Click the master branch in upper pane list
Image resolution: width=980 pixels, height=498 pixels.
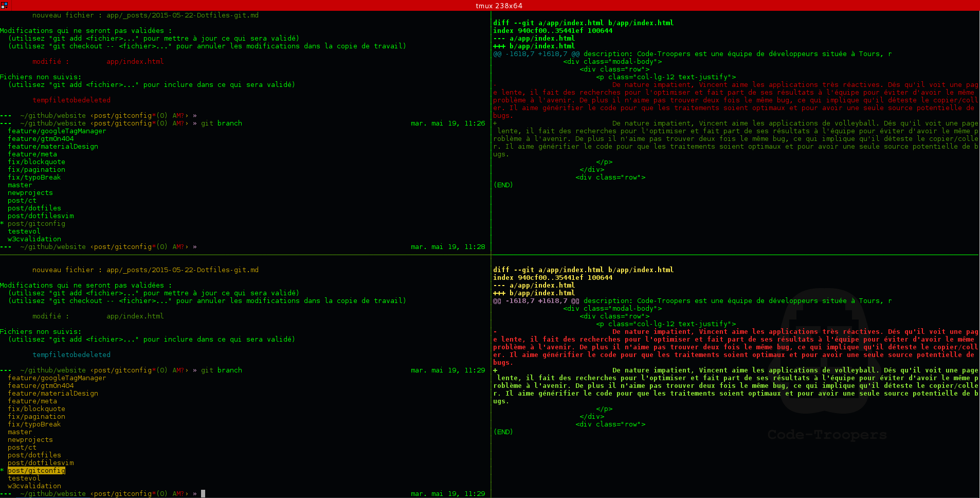pyautogui.click(x=20, y=185)
